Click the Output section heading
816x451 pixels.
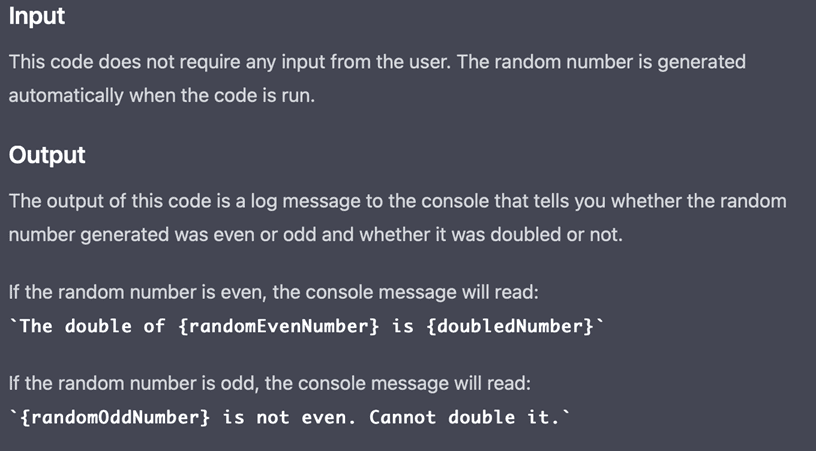(47, 156)
